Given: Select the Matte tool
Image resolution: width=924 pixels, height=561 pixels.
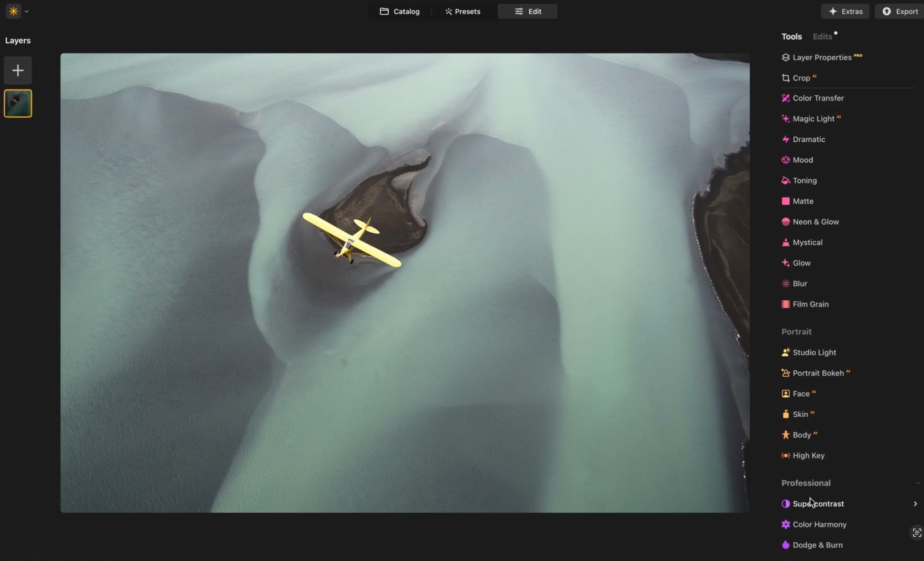Looking at the screenshot, I should point(797,201).
